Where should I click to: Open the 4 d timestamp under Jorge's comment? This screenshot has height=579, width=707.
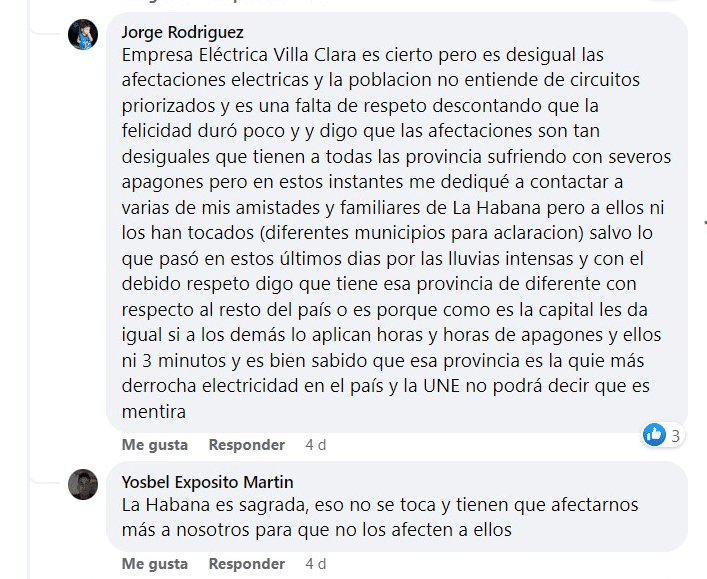[x=316, y=445]
